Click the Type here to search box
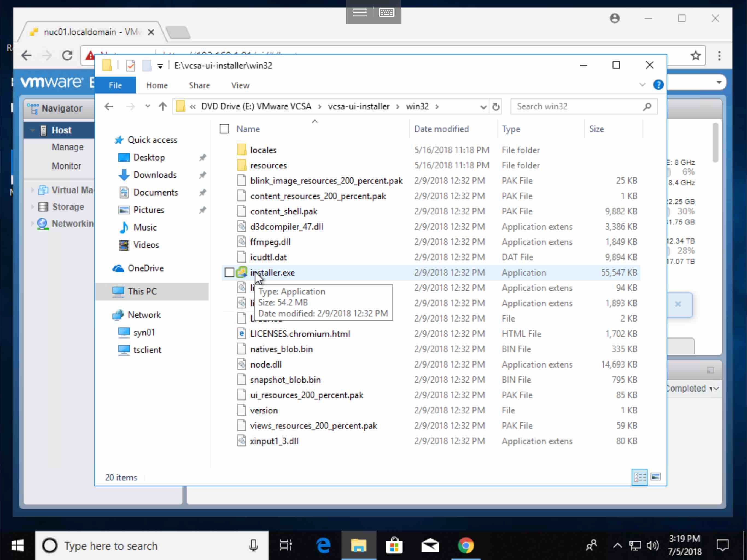 click(x=152, y=546)
